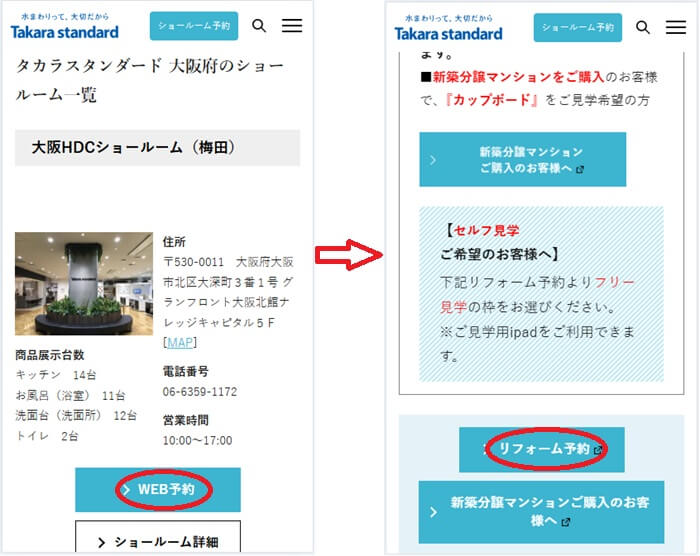
Task: Open search icon in left screen header
Action: click(x=259, y=25)
